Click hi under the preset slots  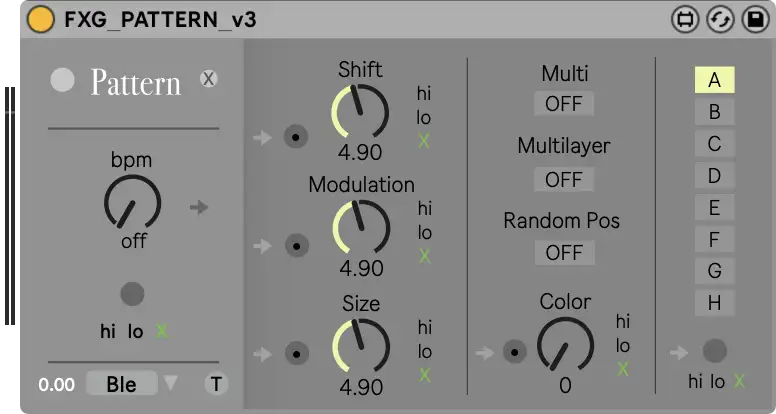[x=695, y=381]
